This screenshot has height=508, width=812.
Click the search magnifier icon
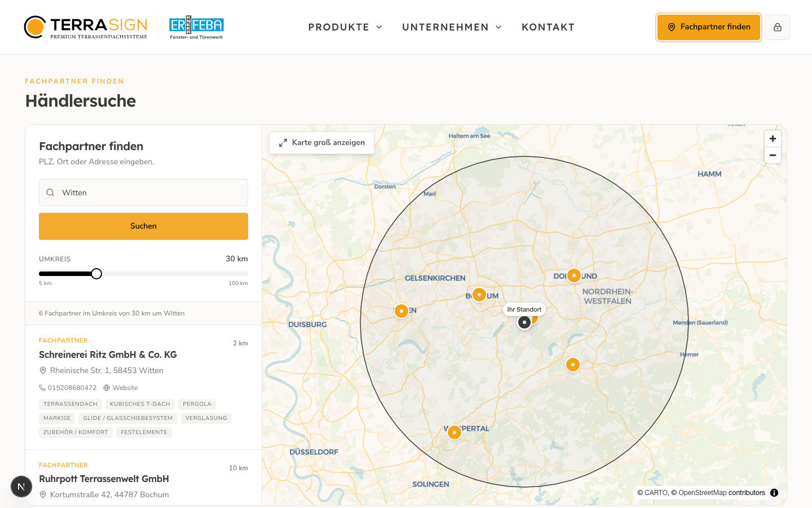(x=50, y=192)
